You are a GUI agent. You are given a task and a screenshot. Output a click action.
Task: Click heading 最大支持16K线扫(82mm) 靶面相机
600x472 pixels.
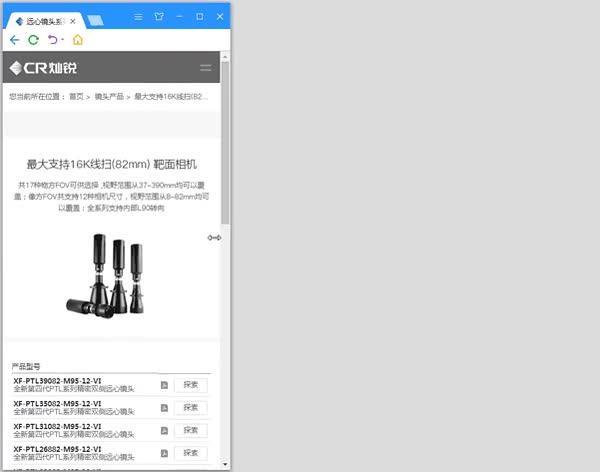(111, 164)
